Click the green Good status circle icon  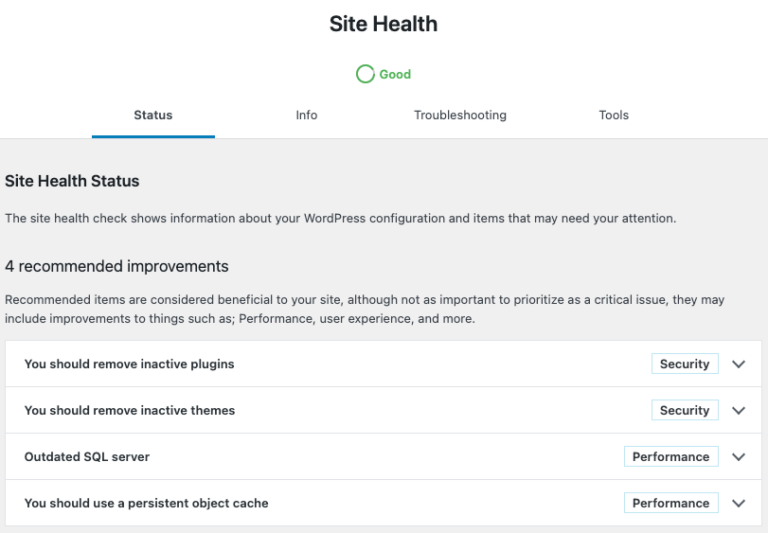[365, 74]
